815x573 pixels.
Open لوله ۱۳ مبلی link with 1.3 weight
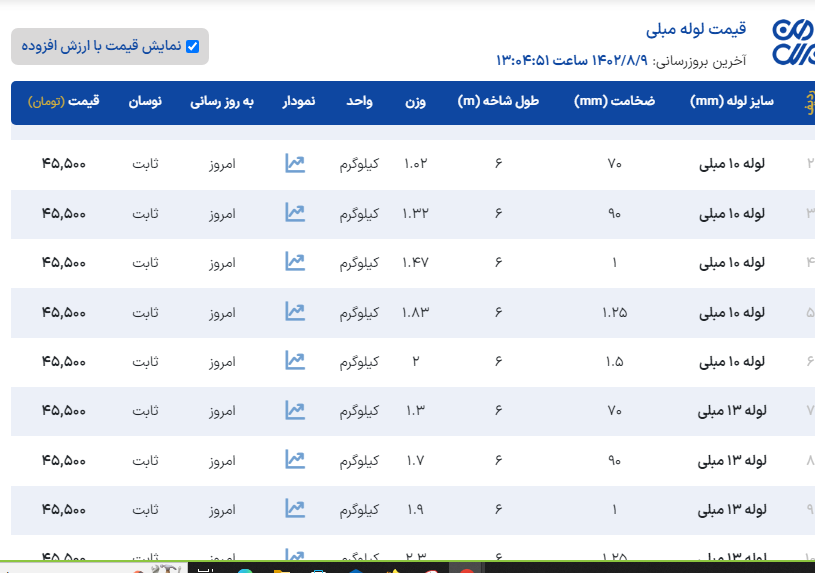[732, 410]
